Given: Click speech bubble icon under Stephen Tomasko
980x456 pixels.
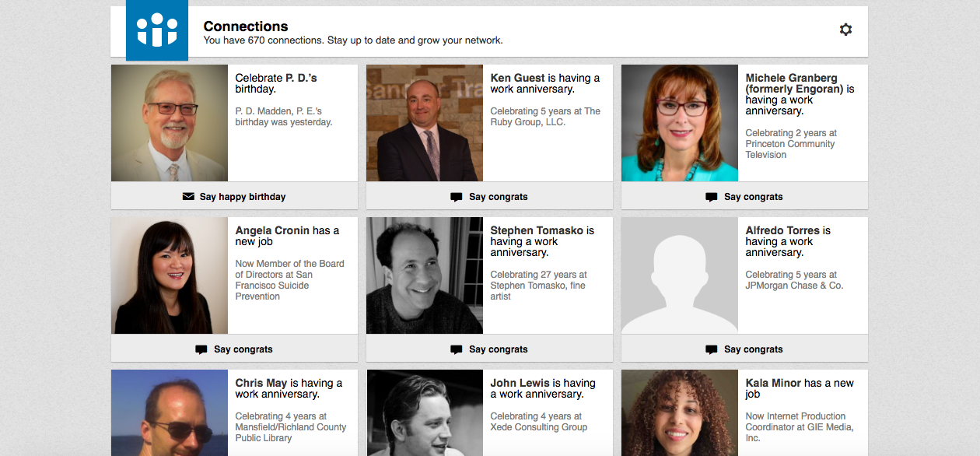Looking at the screenshot, I should [457, 349].
